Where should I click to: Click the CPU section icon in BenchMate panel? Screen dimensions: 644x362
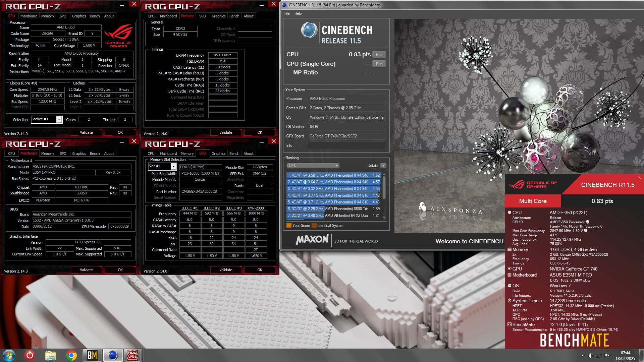tap(509, 213)
